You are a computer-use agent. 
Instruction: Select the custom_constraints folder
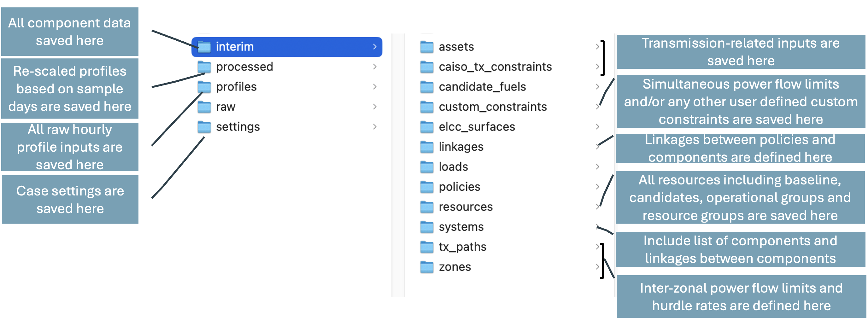coord(493,107)
